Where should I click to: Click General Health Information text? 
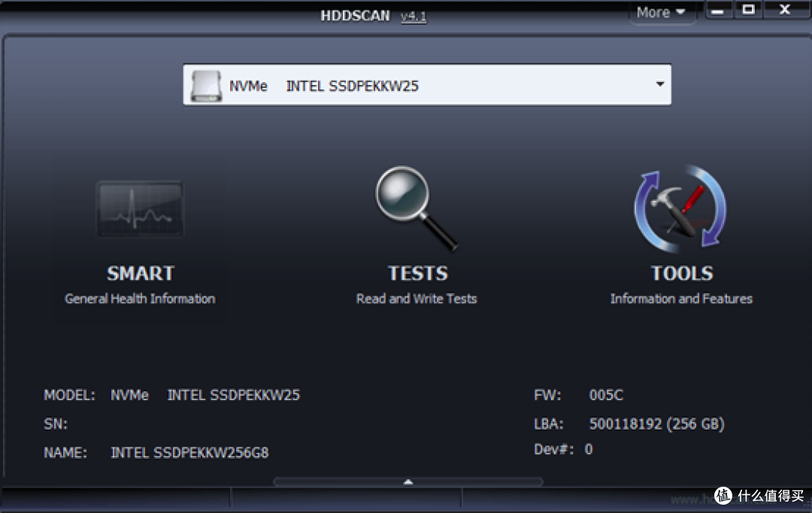click(140, 299)
